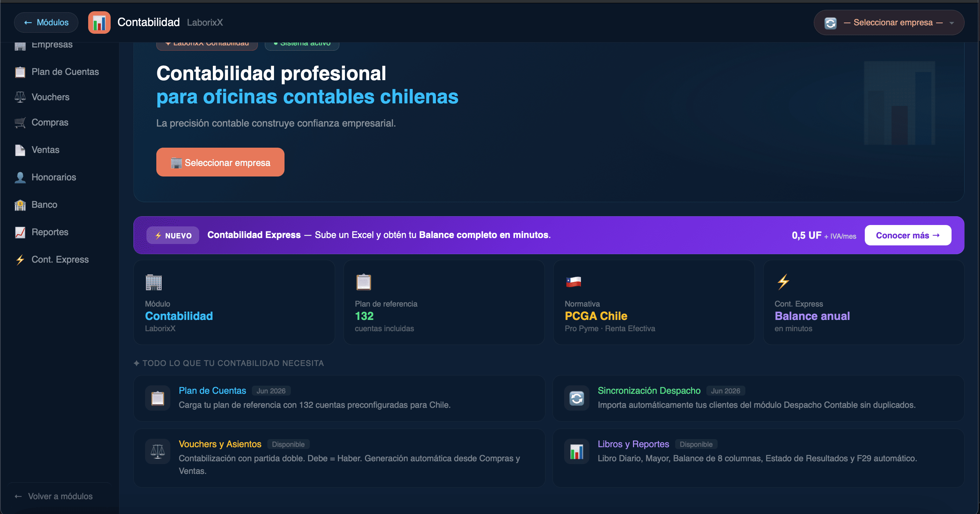Screen dimensions: 980x514
Task: Click the clipboard icon of Plan de Cuentas feature
Action: pos(157,398)
